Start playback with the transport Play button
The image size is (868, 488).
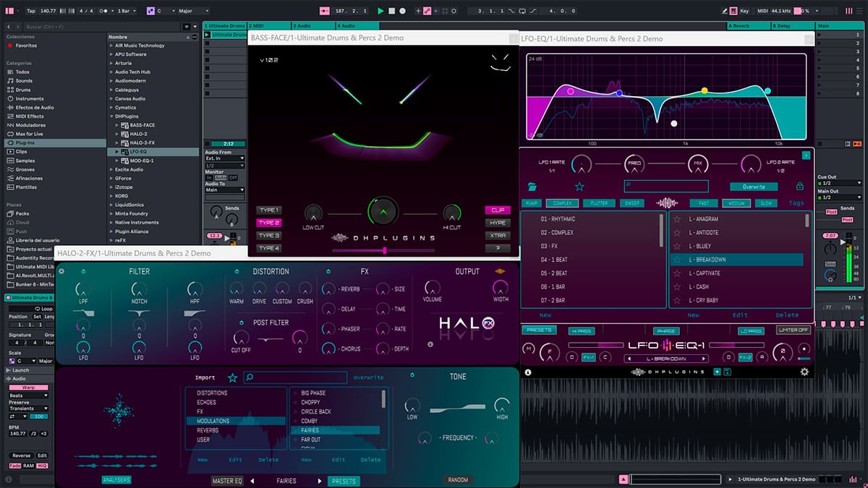pyautogui.click(x=381, y=11)
